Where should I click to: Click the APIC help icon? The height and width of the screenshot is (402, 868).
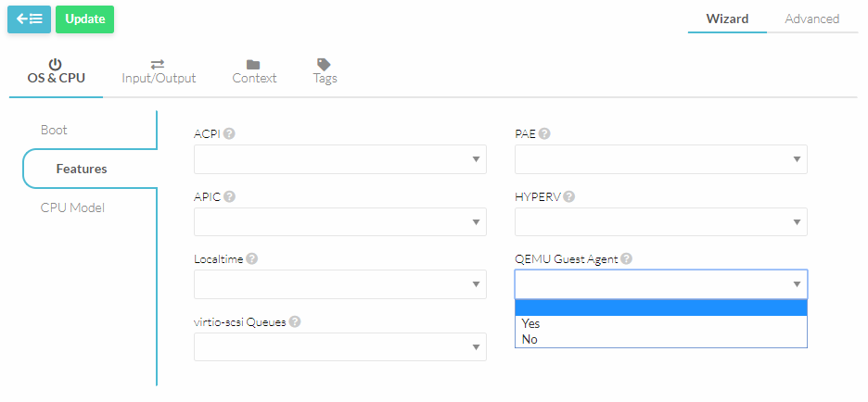(x=229, y=196)
